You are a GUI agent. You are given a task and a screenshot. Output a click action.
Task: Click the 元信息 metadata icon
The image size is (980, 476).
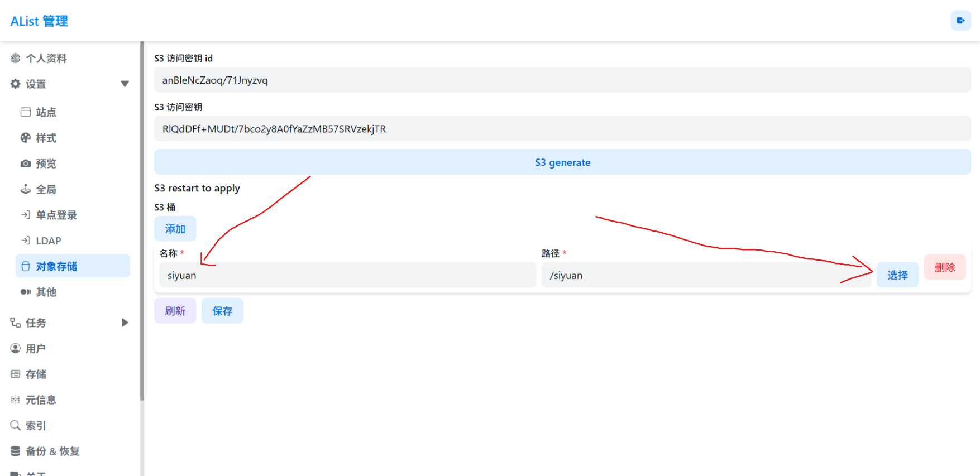[15, 400]
